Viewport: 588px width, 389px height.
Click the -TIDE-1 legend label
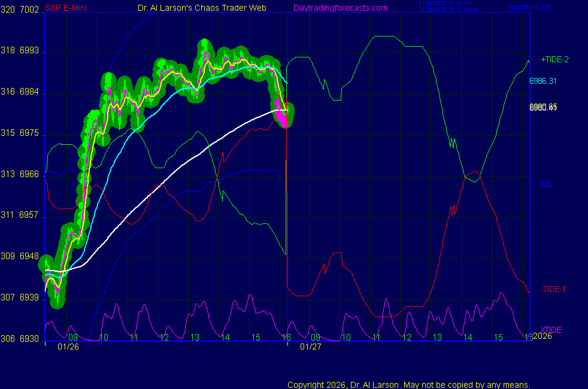[x=553, y=290]
